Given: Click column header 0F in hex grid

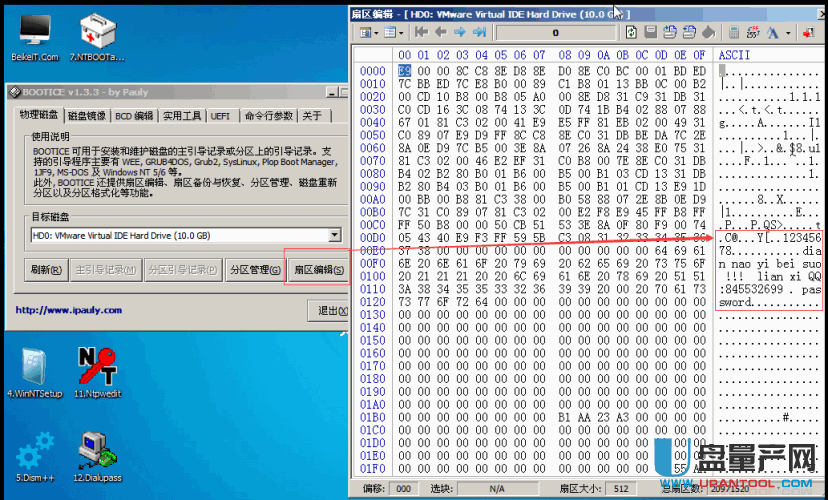Looking at the screenshot, I should tap(699, 55).
